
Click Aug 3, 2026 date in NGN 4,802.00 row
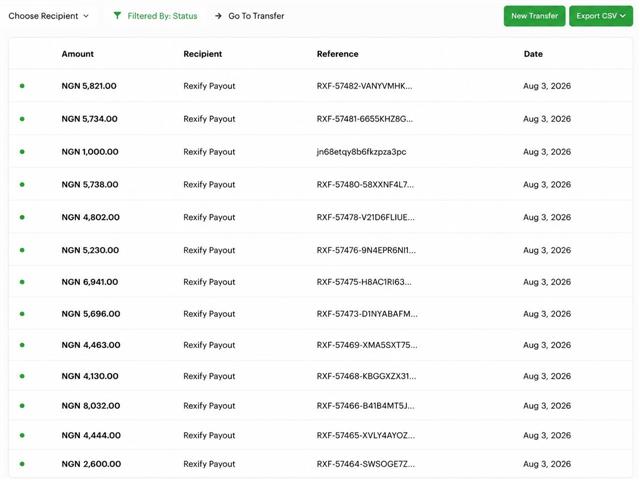(x=547, y=217)
